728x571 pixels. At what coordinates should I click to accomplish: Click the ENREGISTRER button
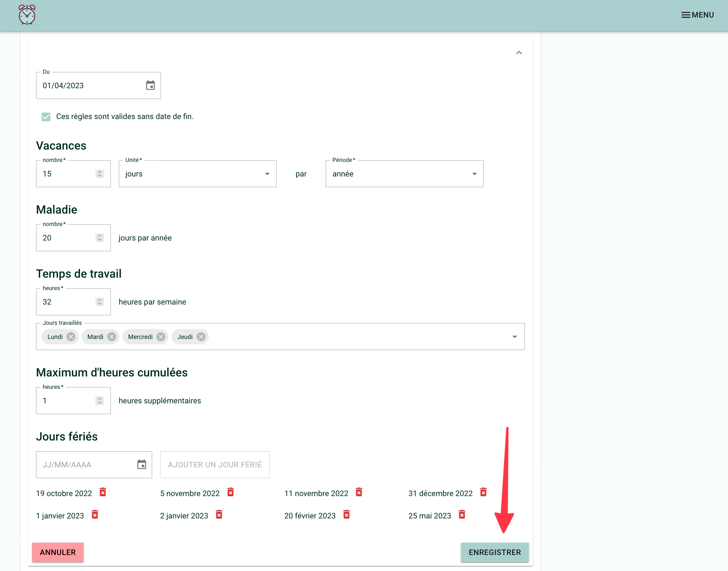tap(494, 552)
